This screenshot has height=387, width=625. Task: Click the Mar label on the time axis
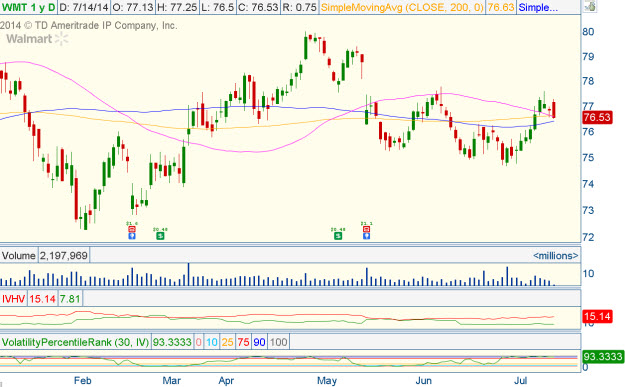(x=171, y=381)
